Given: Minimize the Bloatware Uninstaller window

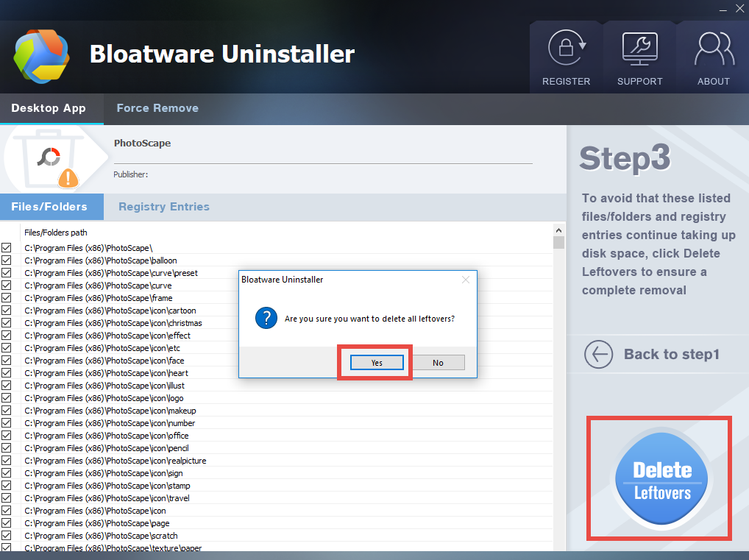Looking at the screenshot, I should click(x=723, y=9).
